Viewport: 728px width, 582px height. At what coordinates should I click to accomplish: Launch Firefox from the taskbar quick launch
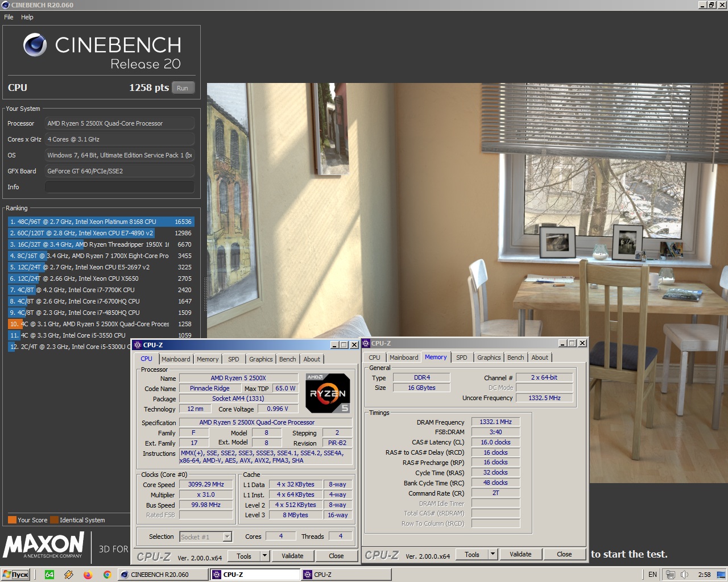click(x=88, y=575)
